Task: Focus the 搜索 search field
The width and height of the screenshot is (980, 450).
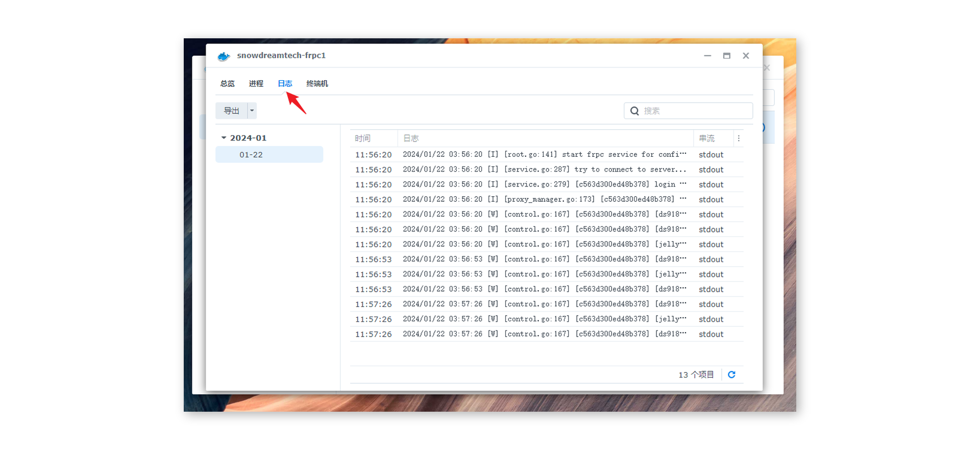Action: click(688, 111)
